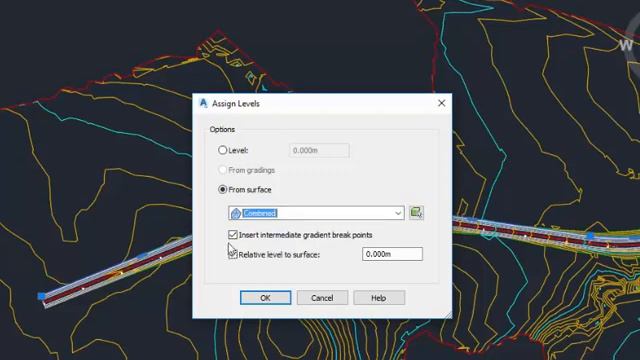Click the AutoCAD icon in dialog title bar

203,103
